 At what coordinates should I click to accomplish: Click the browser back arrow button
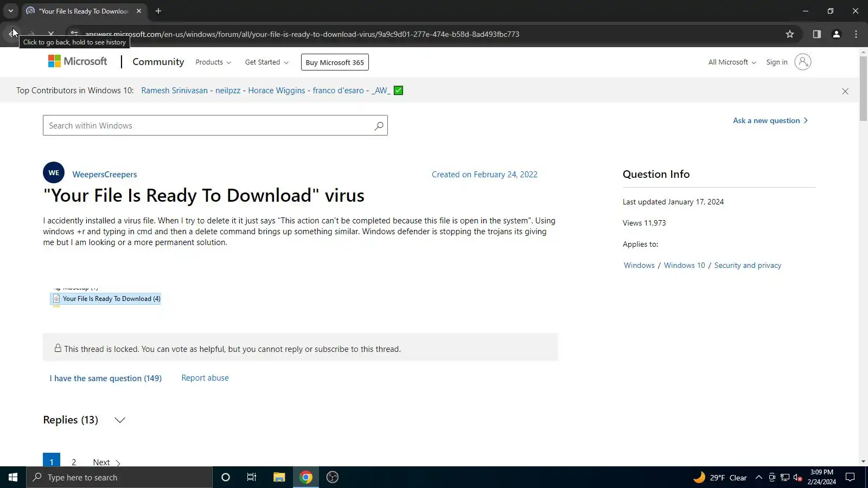[x=12, y=34]
